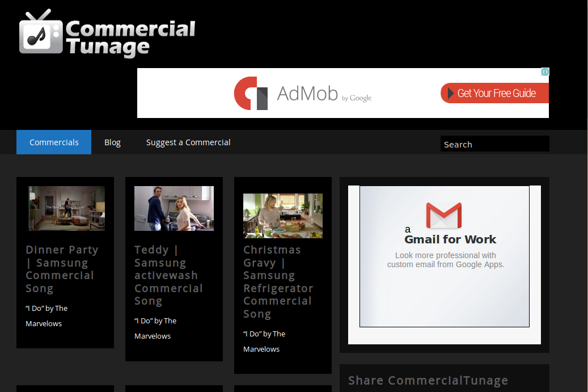Click the Share CommercialTunage heading
This screenshot has width=588, height=392.
coord(428,381)
